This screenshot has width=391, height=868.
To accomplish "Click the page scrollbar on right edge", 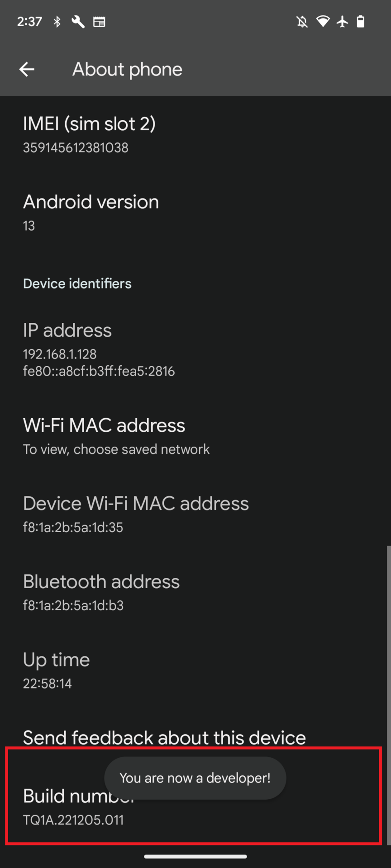I will [x=388, y=692].
